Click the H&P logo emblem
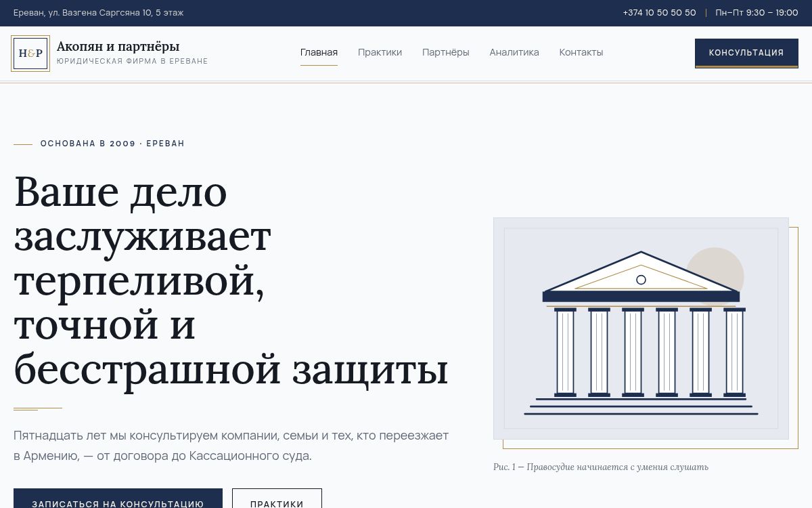Screen dimensions: 812x508 pos(30,54)
